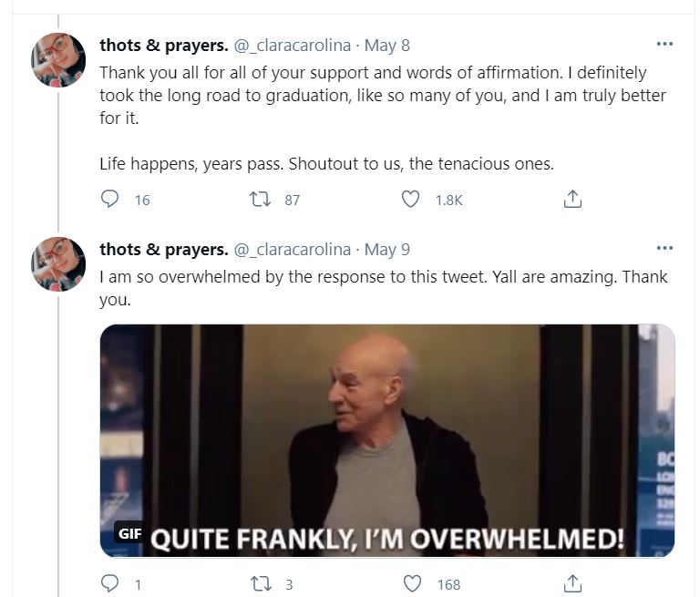Click the GIF badge on the image
700x597 pixels.
pyautogui.click(x=130, y=533)
